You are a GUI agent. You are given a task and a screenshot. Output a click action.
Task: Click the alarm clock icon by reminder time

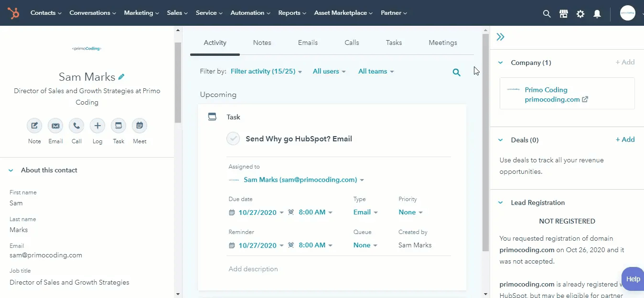[291, 245]
